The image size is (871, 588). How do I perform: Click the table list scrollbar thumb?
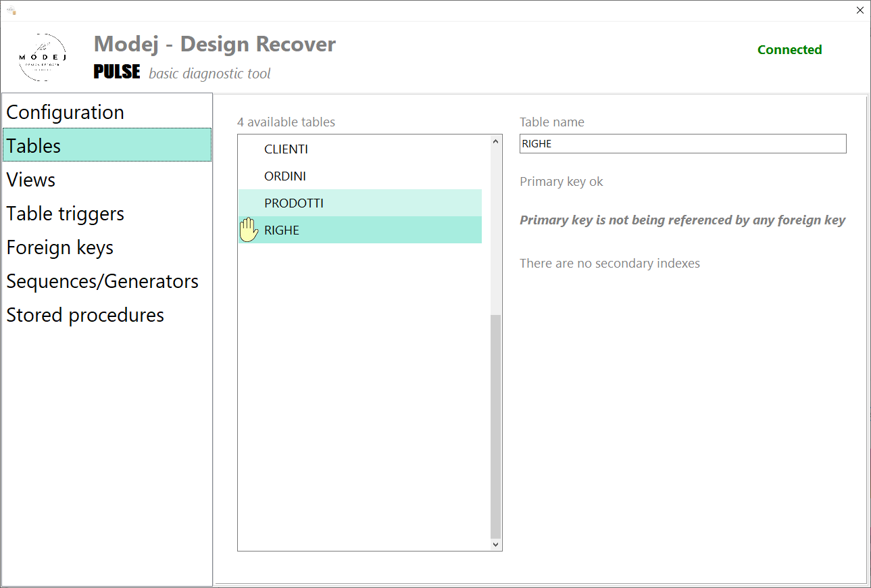pos(495,426)
